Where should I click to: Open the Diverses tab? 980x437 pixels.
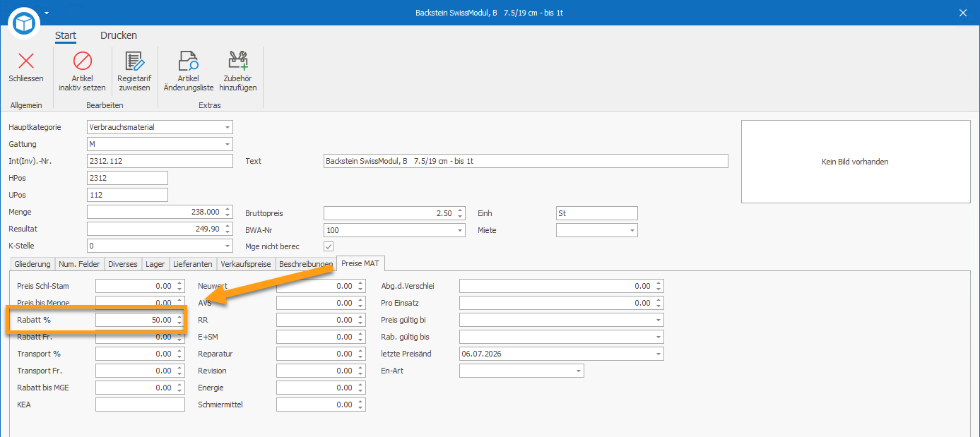pos(123,264)
